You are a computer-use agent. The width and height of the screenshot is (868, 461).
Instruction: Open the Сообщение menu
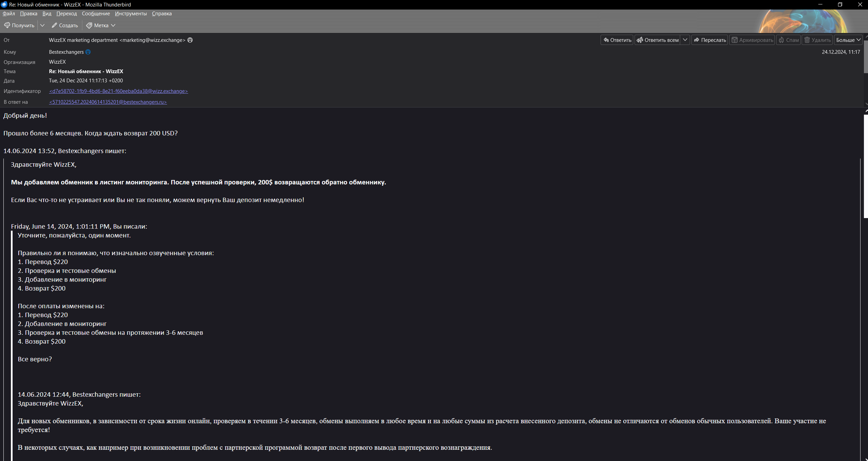[x=96, y=14]
